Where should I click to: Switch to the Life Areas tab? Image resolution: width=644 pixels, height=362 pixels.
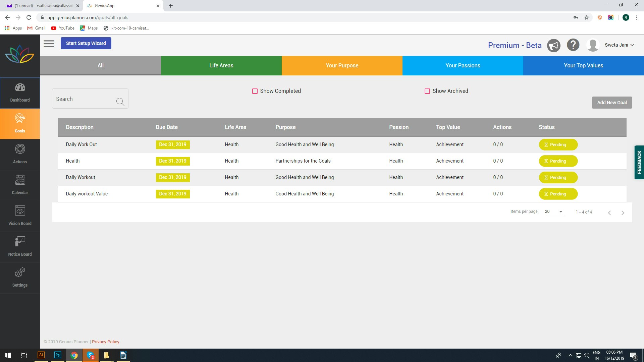coord(221,65)
